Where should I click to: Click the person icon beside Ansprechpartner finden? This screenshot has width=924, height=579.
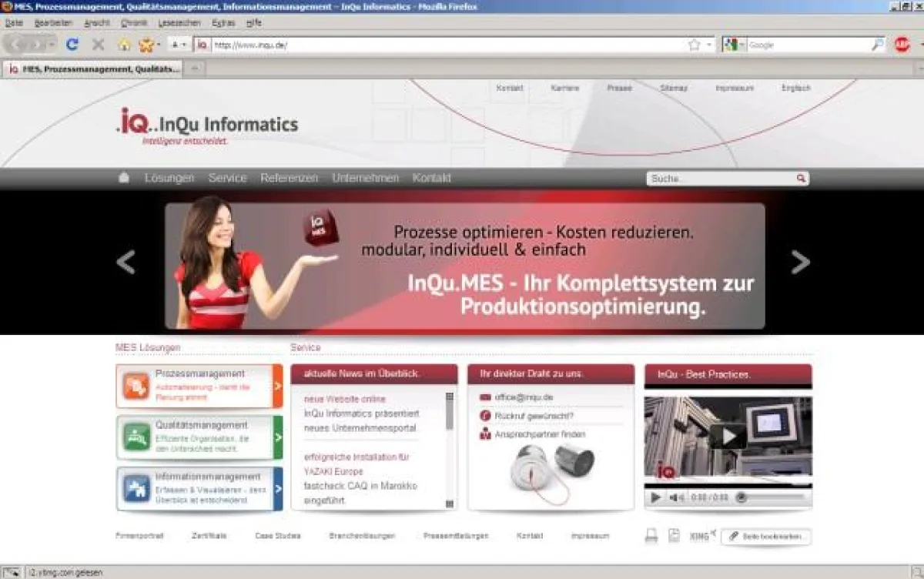485,434
